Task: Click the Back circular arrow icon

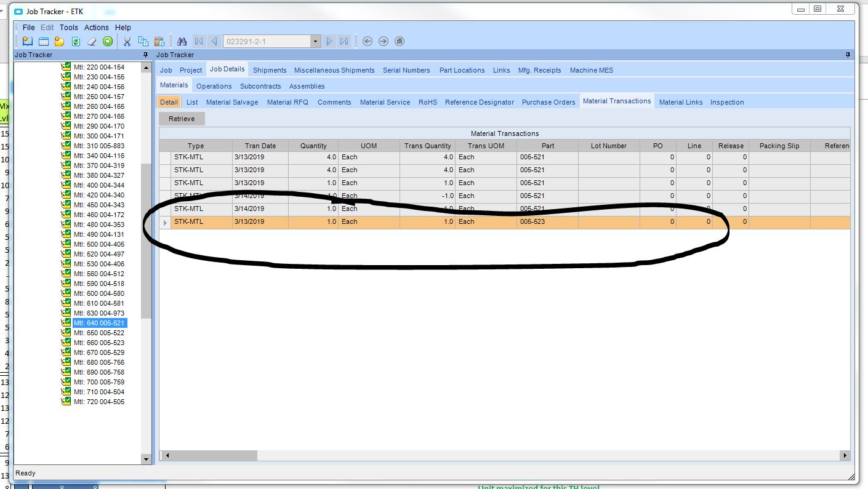Action: pyautogui.click(x=368, y=41)
